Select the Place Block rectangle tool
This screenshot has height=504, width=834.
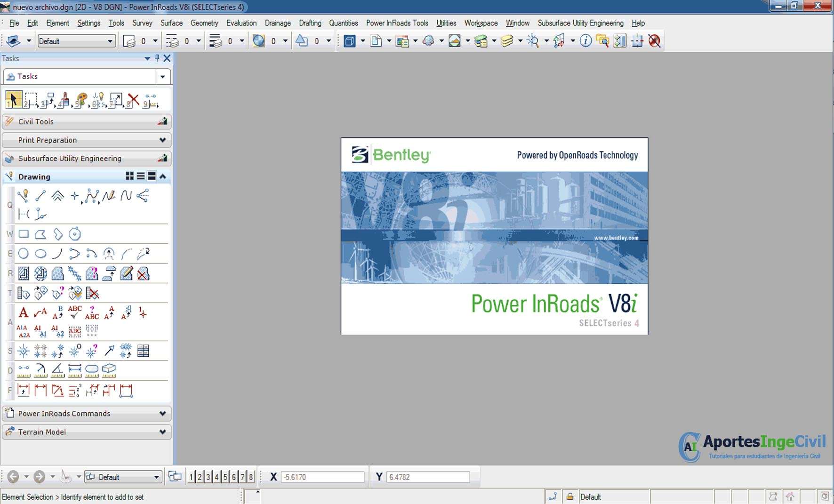(x=23, y=234)
